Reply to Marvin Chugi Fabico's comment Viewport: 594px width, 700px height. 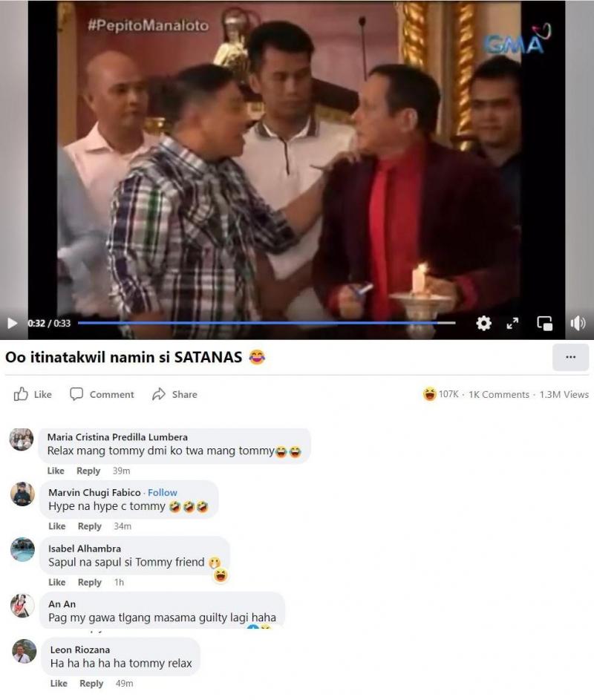click(x=90, y=526)
